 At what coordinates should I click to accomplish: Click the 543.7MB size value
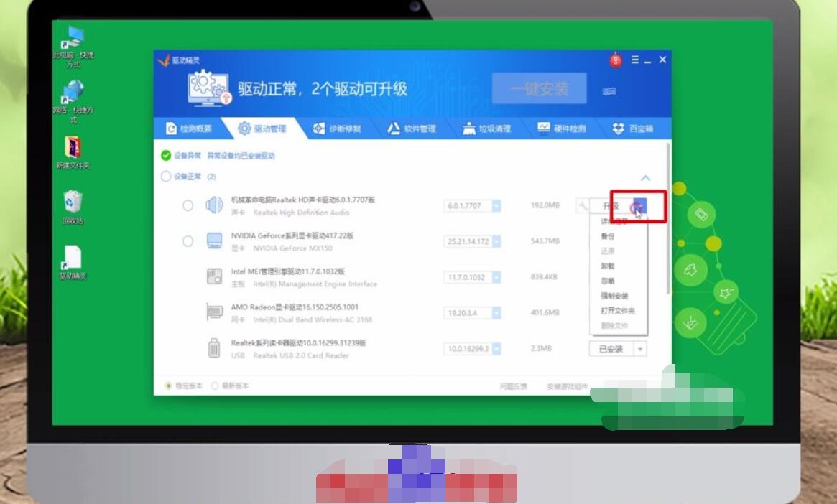(x=545, y=241)
